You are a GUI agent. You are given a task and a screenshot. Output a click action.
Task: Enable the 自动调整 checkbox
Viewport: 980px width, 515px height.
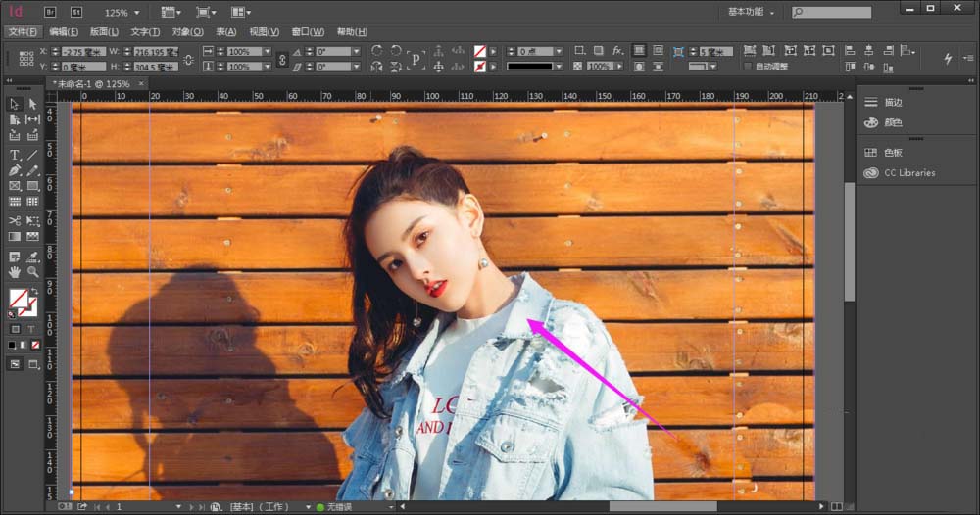click(747, 67)
